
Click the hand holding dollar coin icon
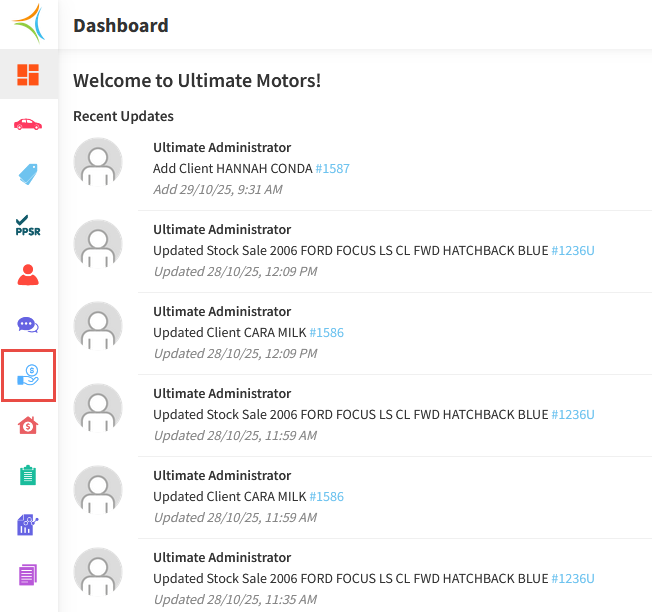coord(28,376)
